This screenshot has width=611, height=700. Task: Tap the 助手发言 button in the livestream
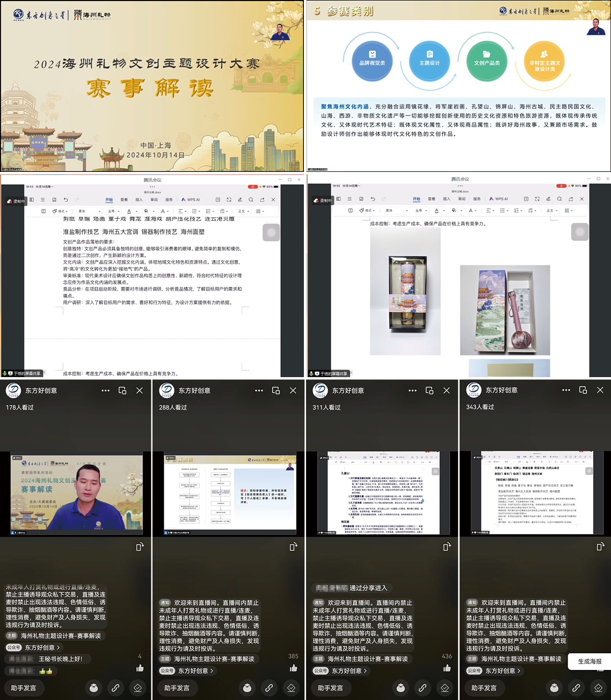click(x=24, y=688)
